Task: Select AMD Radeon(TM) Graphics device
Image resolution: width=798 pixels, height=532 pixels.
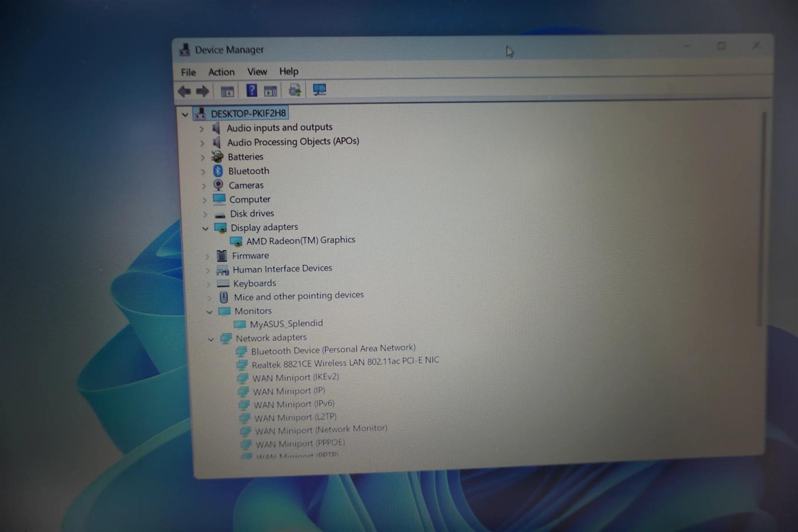Action: pyautogui.click(x=301, y=240)
